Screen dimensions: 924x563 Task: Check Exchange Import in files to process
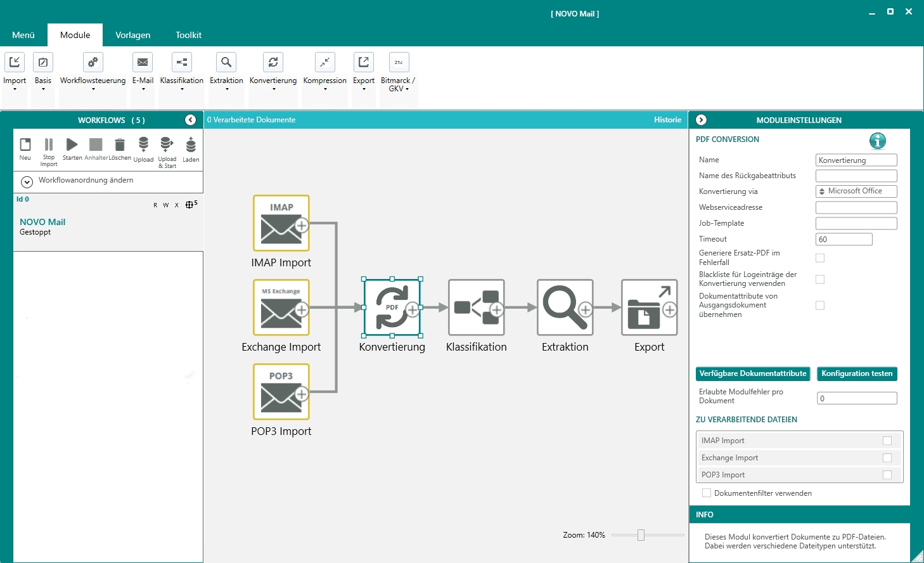click(887, 458)
